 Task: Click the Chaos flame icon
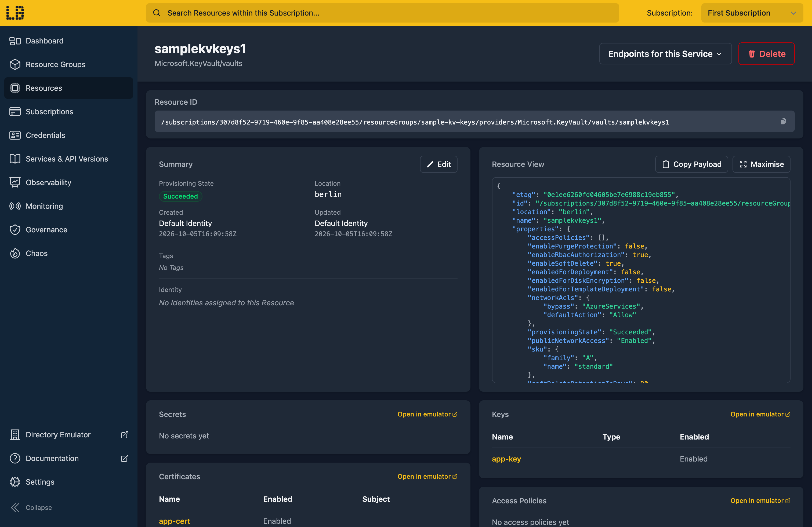tap(15, 253)
